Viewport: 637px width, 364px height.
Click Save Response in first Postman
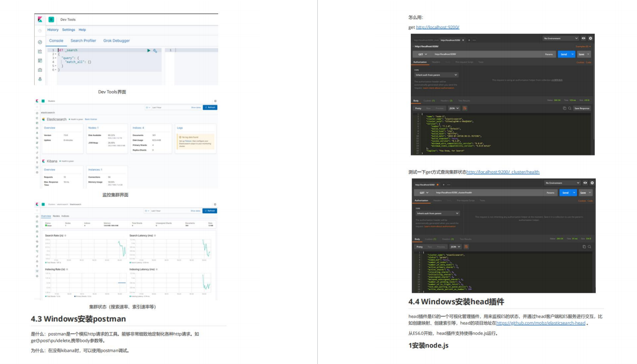pos(582,108)
